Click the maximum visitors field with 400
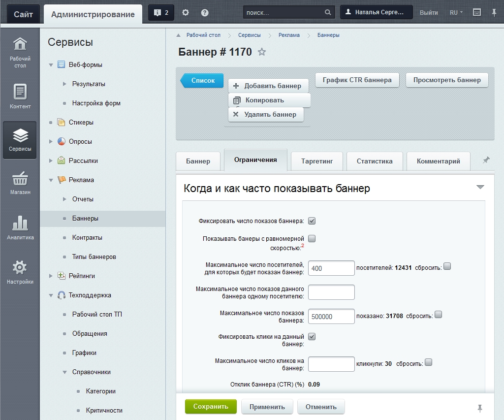The height and width of the screenshot is (420, 504). tap(331, 268)
